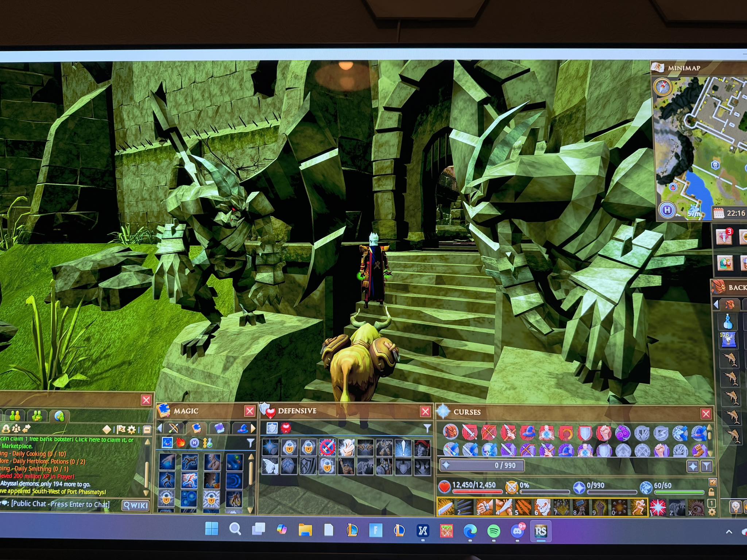The image size is (747, 560).
Task: Cast the top-left hand spell in Magic
Action: point(167,462)
